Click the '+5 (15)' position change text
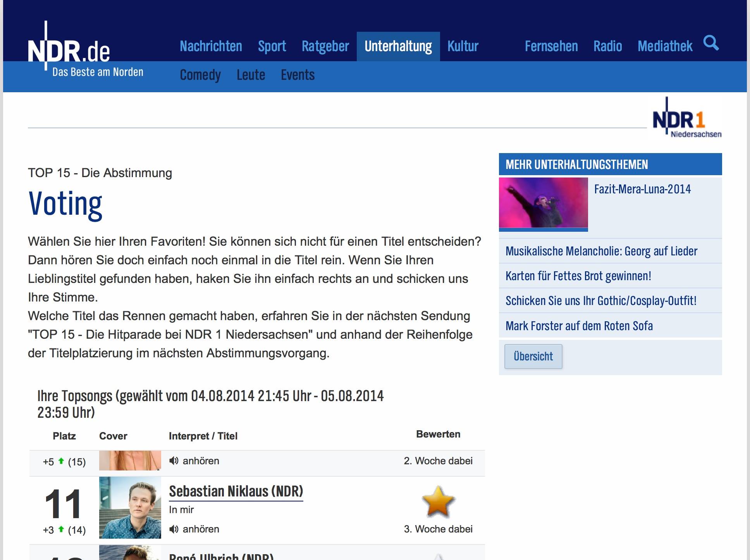This screenshot has height=560, width=750. (64, 462)
